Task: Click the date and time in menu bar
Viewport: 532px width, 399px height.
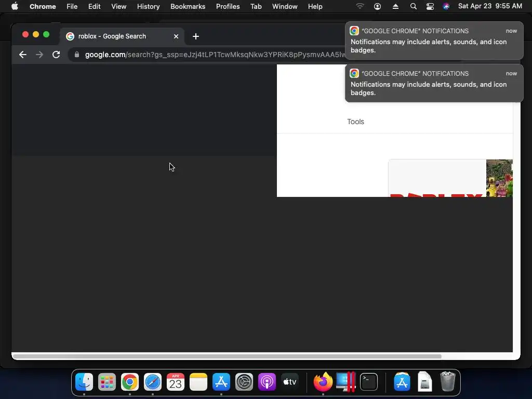Action: point(490,6)
